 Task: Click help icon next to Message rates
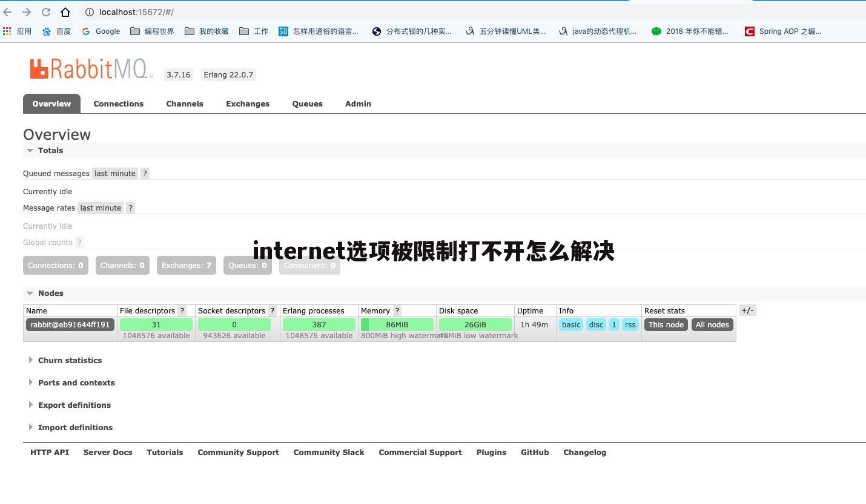click(x=130, y=208)
